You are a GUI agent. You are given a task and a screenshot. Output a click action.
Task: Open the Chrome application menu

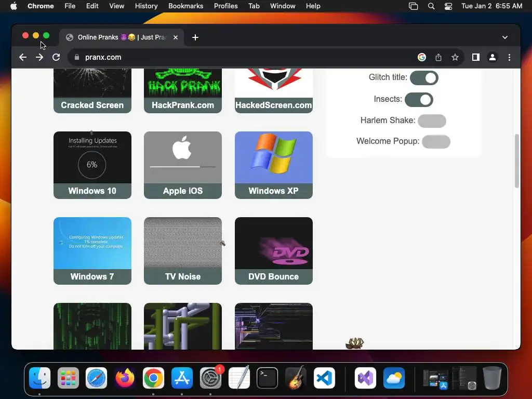point(41,6)
